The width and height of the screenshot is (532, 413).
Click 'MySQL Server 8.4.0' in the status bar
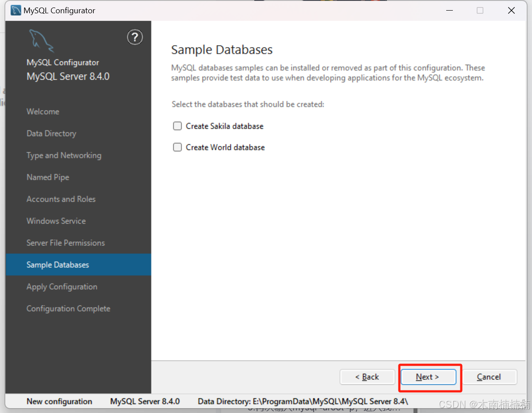(145, 402)
